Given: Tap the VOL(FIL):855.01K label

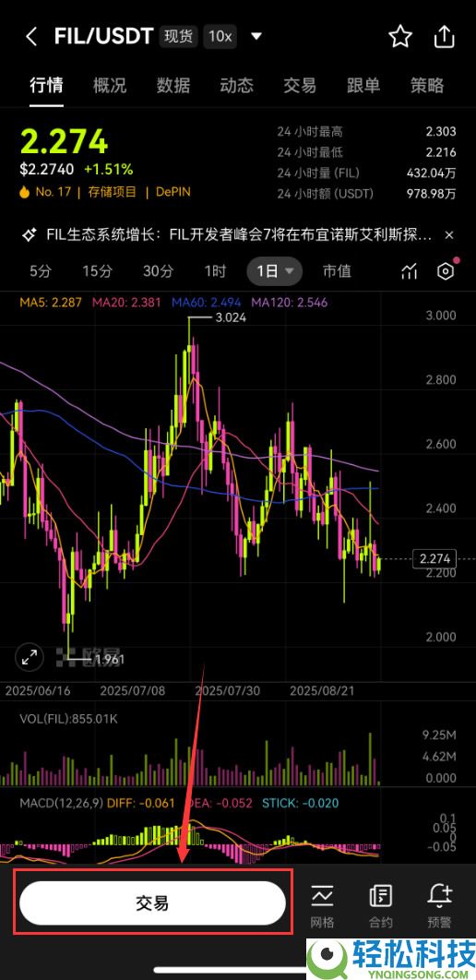Looking at the screenshot, I should tap(68, 720).
